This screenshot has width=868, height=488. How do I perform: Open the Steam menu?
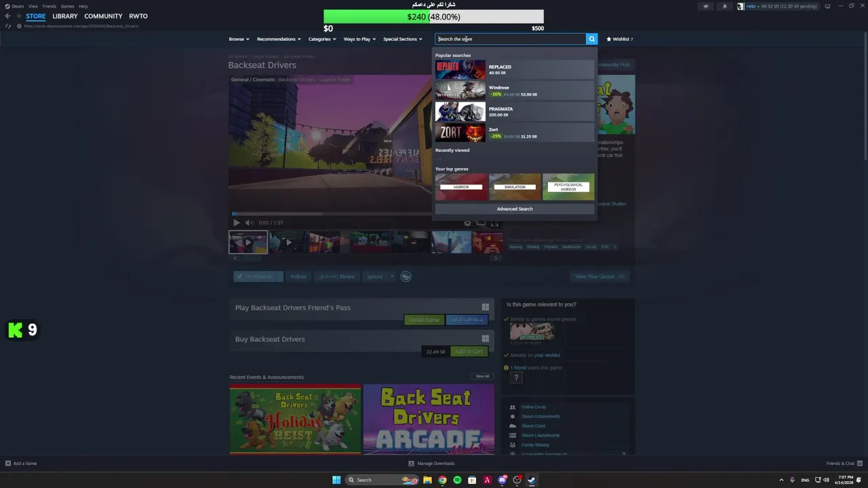(x=18, y=6)
